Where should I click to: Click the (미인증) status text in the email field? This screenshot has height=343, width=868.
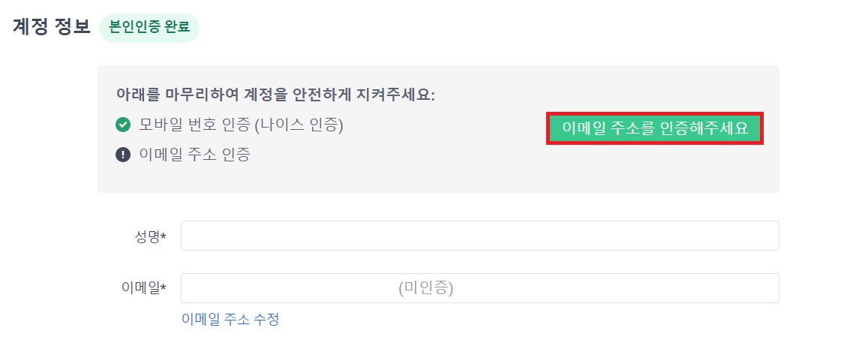425,288
